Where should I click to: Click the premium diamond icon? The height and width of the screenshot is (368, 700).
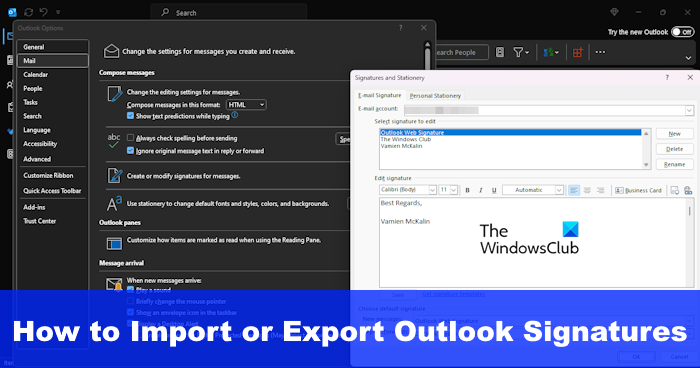pyautogui.click(x=614, y=12)
